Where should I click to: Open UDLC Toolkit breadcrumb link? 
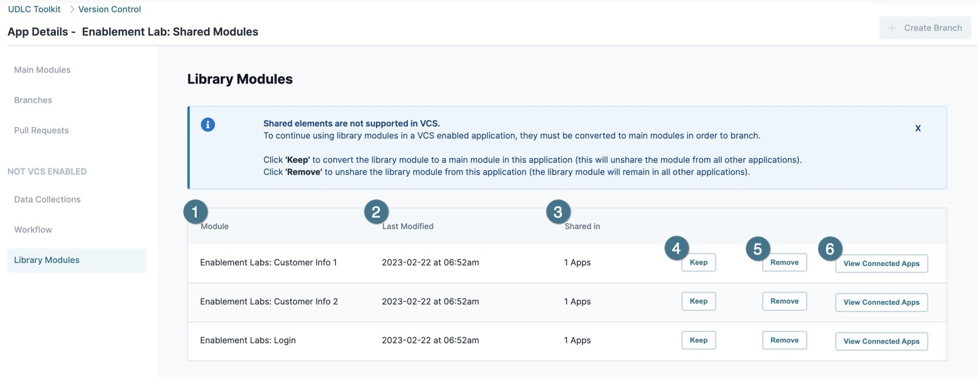[34, 9]
